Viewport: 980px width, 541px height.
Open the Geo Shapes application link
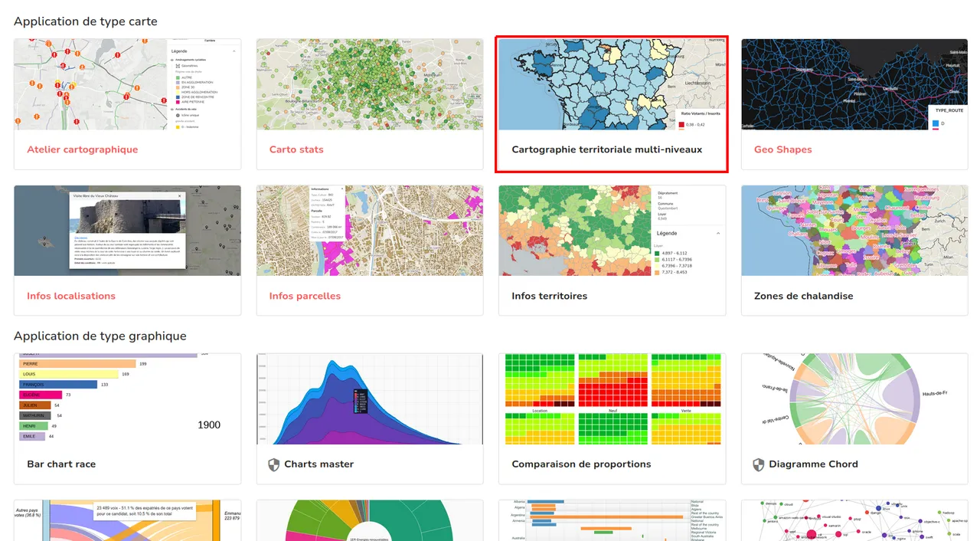pos(783,149)
